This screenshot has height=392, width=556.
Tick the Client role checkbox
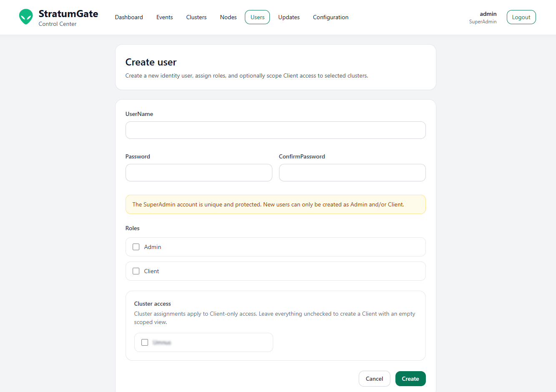[136, 271]
